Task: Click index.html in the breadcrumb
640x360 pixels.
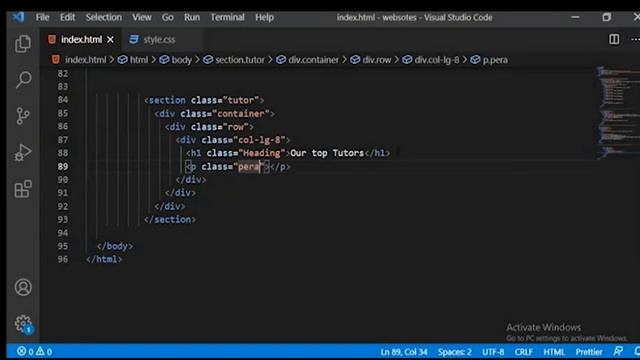Action: (x=85, y=60)
